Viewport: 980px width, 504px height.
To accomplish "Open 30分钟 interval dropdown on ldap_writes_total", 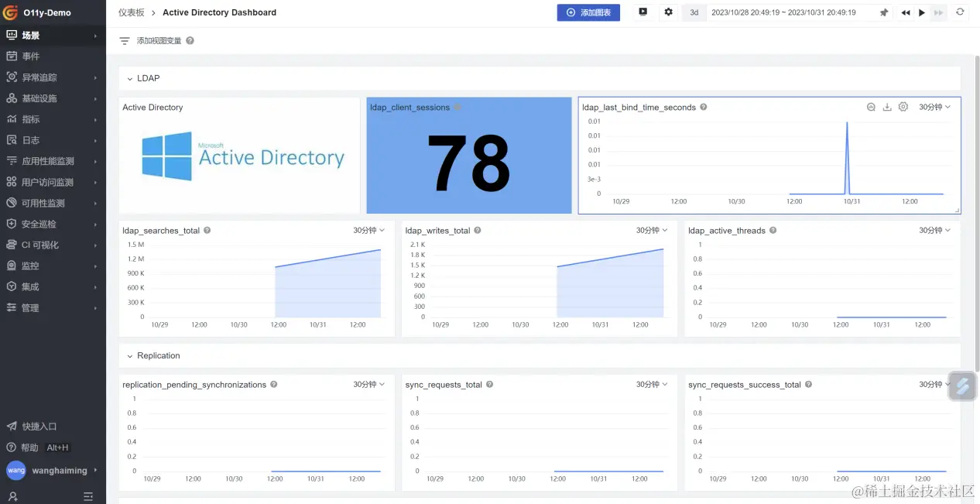I will tap(652, 231).
